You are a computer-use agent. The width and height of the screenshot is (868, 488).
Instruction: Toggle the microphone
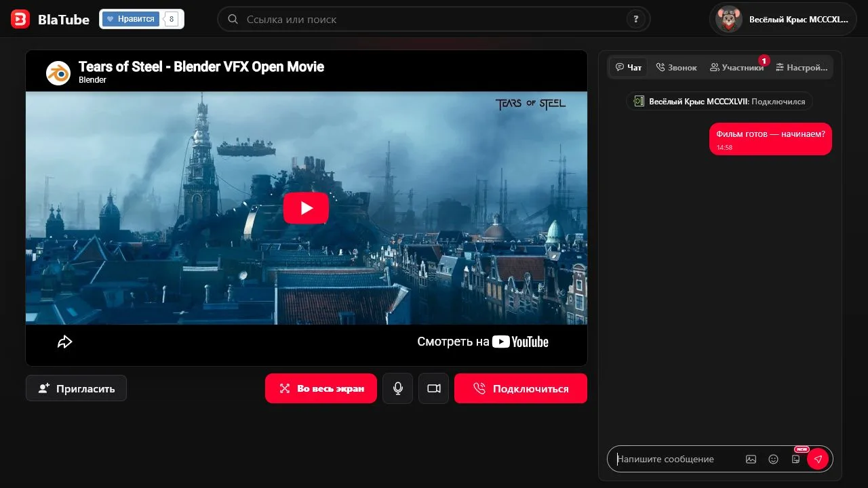coord(398,388)
